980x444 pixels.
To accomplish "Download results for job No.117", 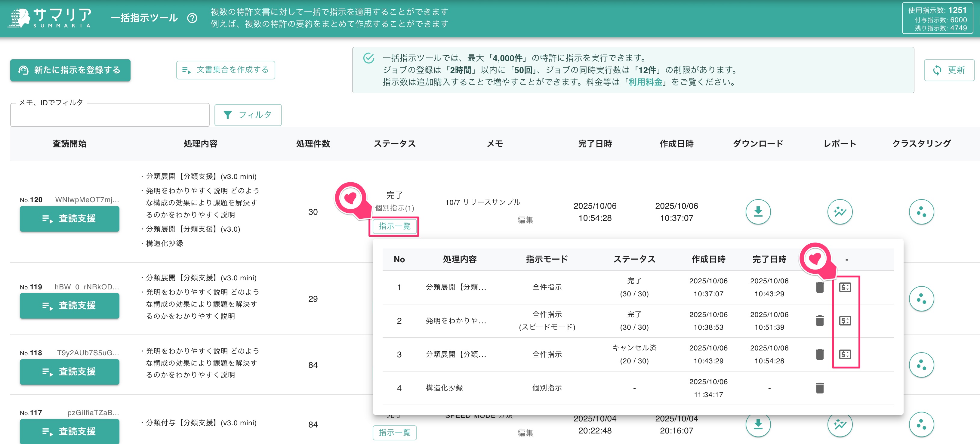I will [x=758, y=424].
